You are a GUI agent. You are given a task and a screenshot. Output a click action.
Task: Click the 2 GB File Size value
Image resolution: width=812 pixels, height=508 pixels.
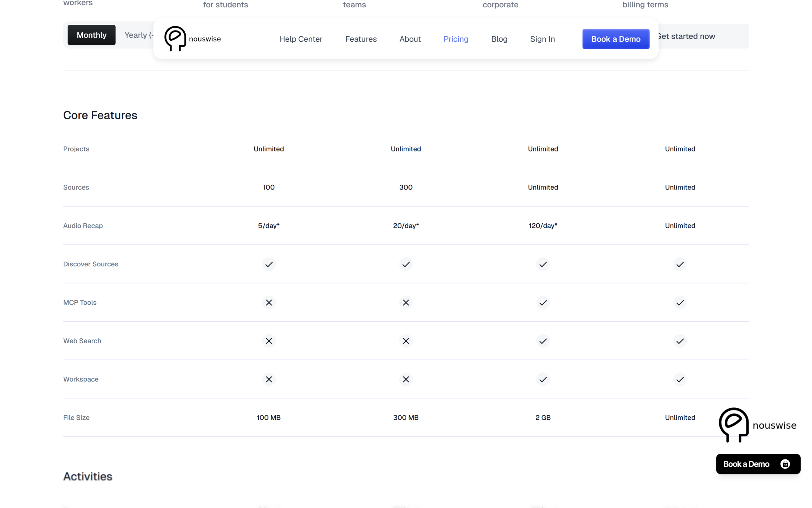pyautogui.click(x=543, y=417)
